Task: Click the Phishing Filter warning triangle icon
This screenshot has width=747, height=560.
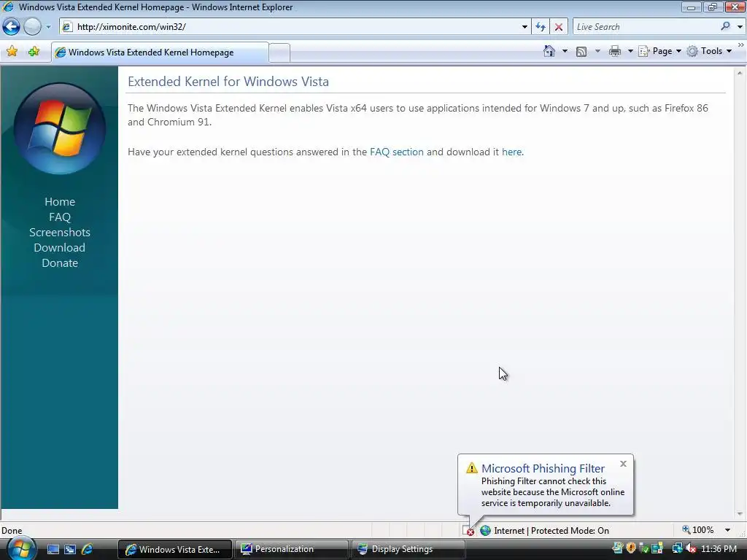Action: coord(472,468)
